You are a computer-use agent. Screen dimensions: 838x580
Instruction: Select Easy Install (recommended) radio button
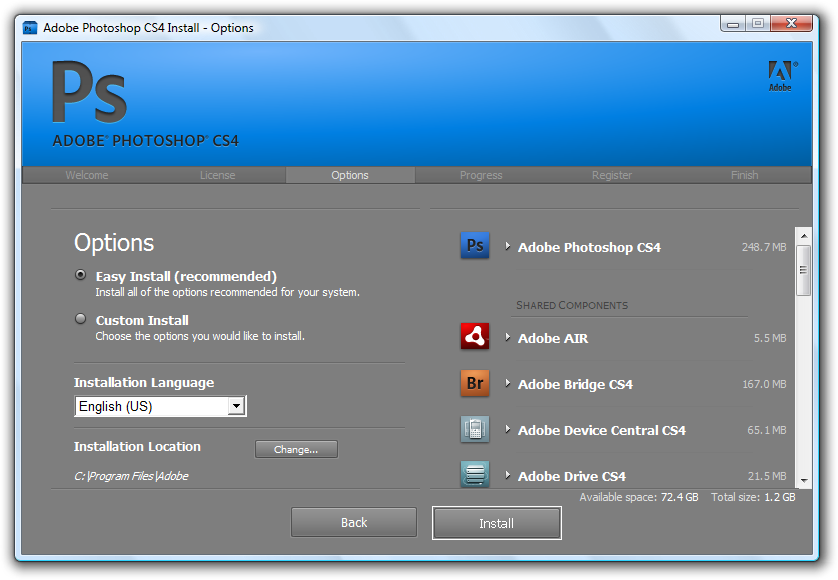pyautogui.click(x=80, y=275)
